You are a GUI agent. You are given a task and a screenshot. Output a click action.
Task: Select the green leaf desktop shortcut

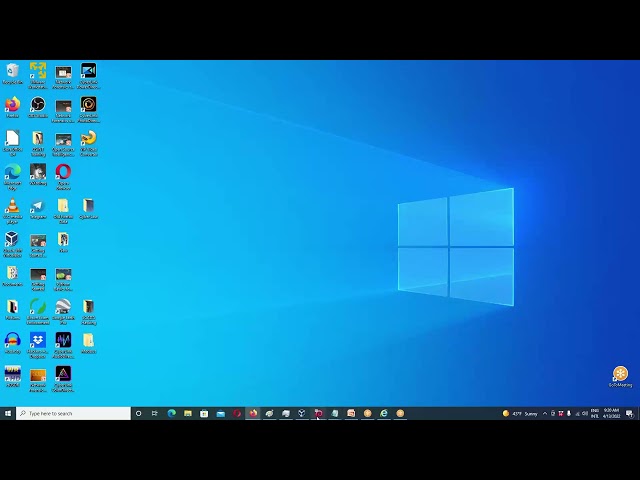click(38, 312)
